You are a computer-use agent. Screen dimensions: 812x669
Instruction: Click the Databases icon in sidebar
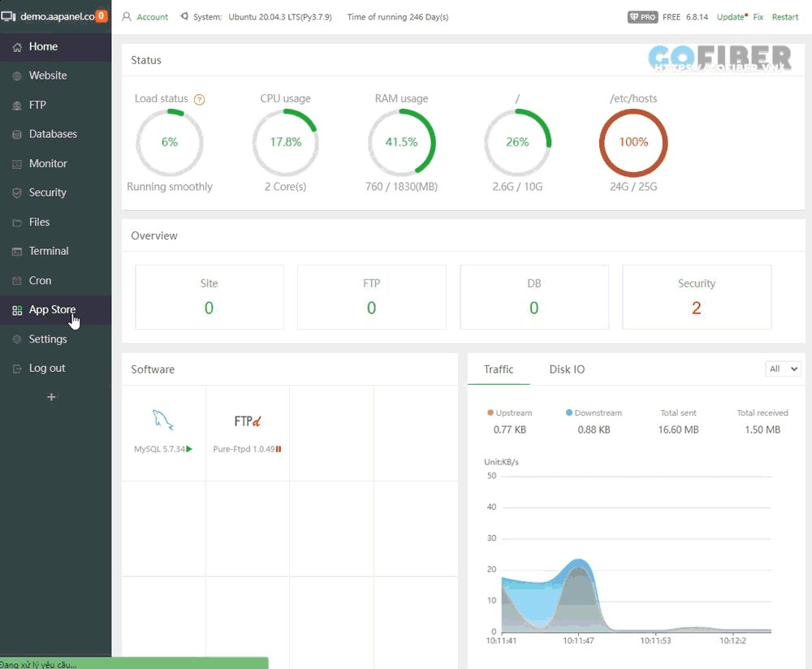pyautogui.click(x=18, y=135)
